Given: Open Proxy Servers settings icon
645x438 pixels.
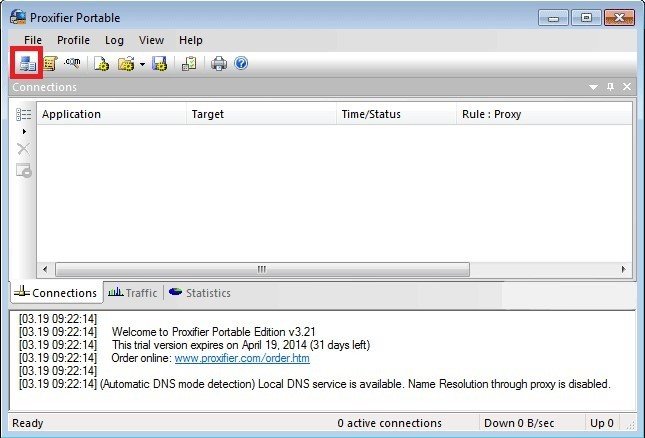Looking at the screenshot, I should pos(26,64).
